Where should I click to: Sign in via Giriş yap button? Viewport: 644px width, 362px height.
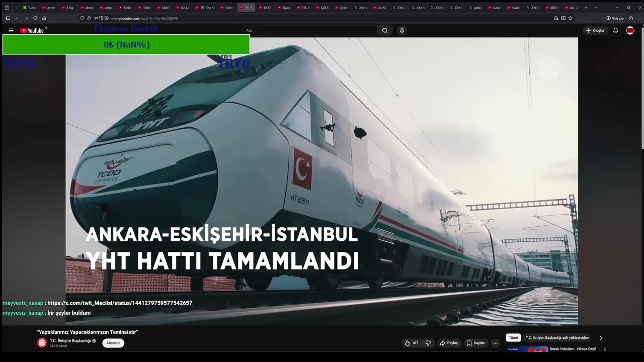(x=615, y=18)
